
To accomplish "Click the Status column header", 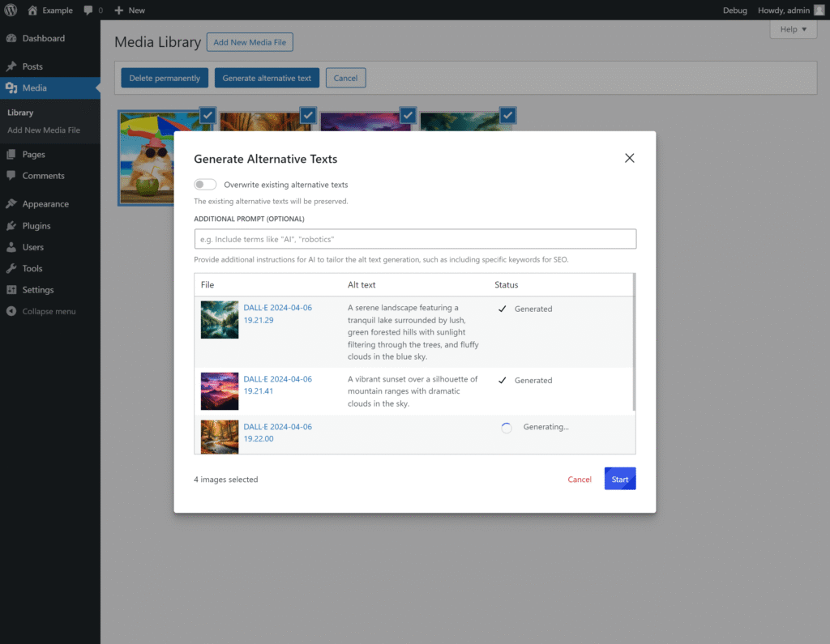I will tap(506, 284).
